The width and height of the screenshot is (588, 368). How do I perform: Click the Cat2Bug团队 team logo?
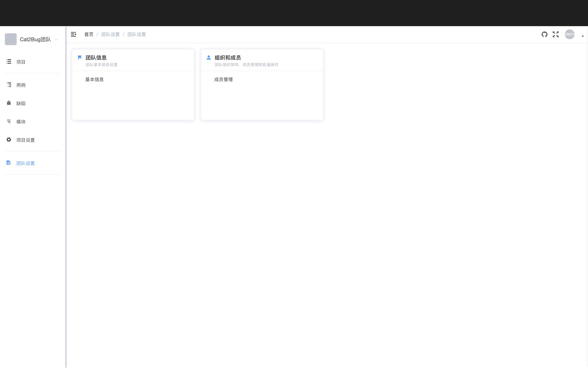(11, 39)
